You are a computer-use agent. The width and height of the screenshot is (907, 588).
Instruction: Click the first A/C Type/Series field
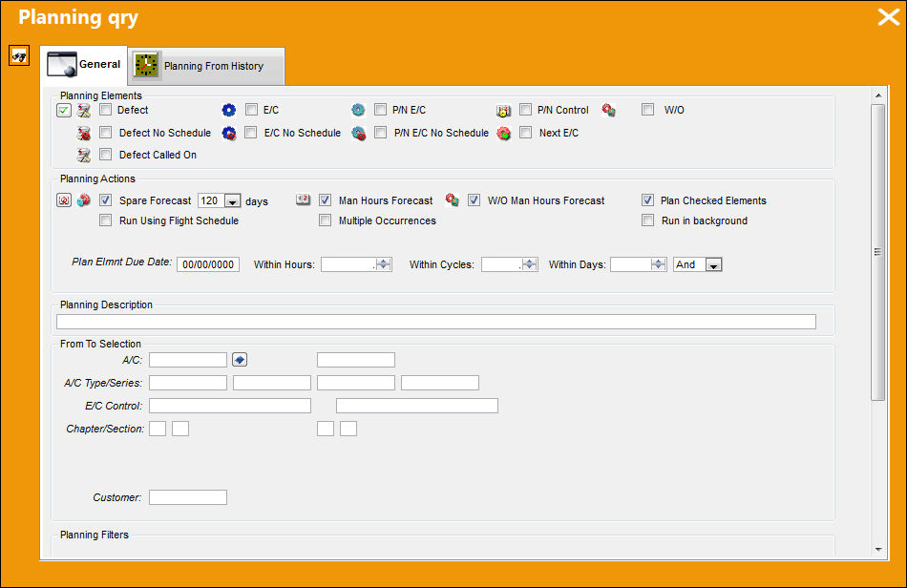[x=188, y=383]
